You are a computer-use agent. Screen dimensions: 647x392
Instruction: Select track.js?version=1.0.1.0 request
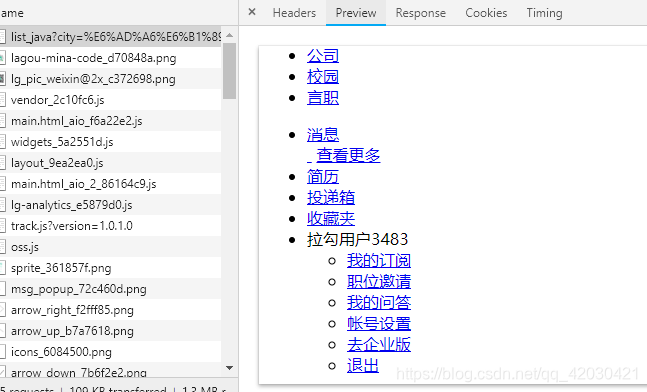(x=111, y=226)
